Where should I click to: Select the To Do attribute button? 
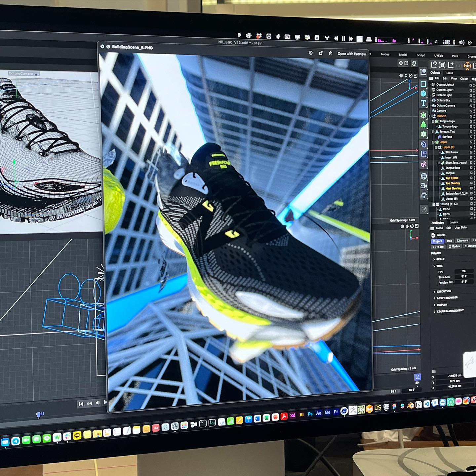point(438,247)
